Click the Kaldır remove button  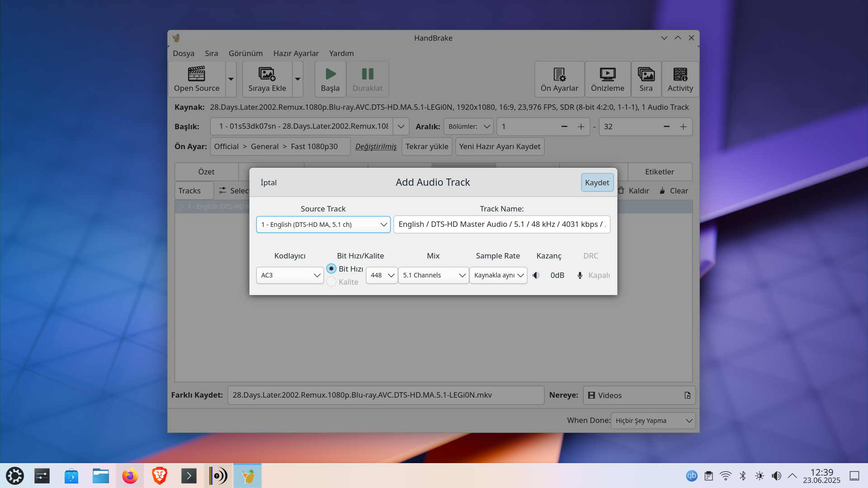633,191
